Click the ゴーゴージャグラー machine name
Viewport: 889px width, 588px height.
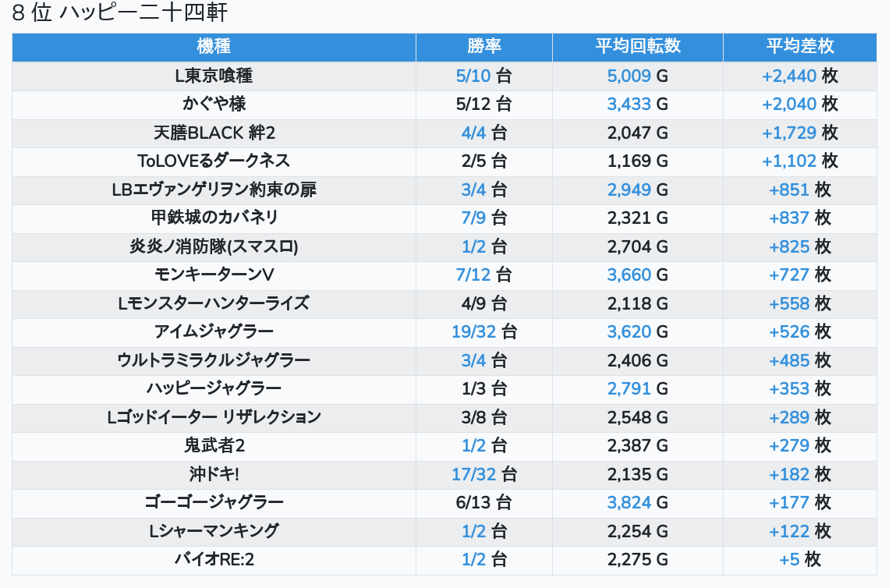click(x=214, y=502)
